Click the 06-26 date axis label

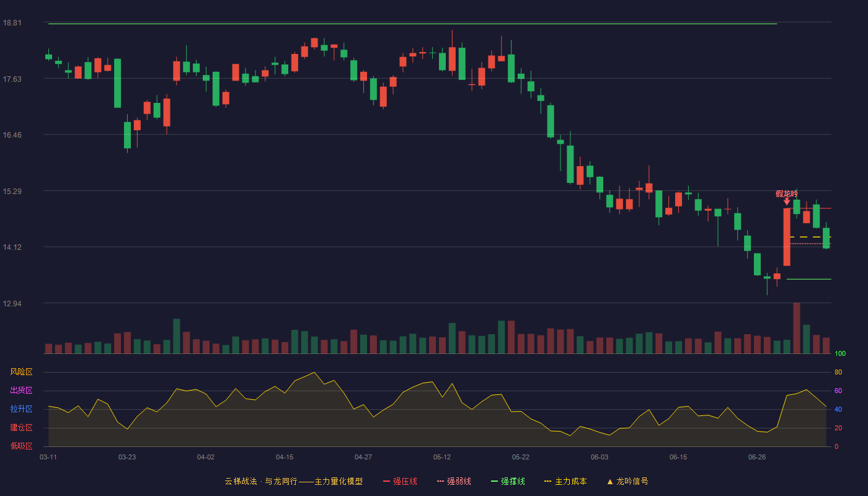tap(757, 457)
